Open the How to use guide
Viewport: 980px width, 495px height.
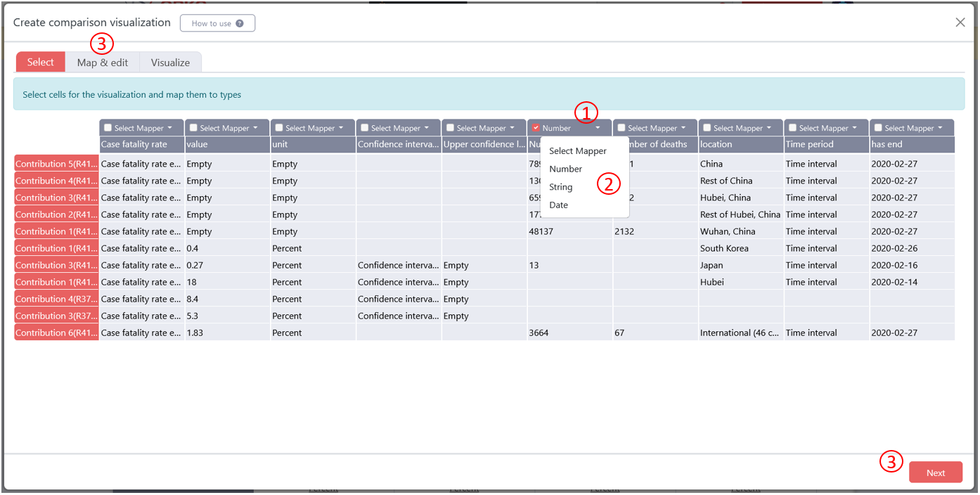coord(217,22)
